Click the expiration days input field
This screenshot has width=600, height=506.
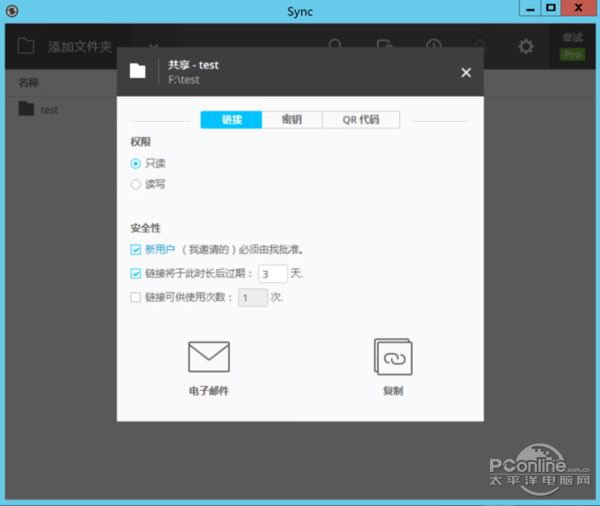(272, 274)
